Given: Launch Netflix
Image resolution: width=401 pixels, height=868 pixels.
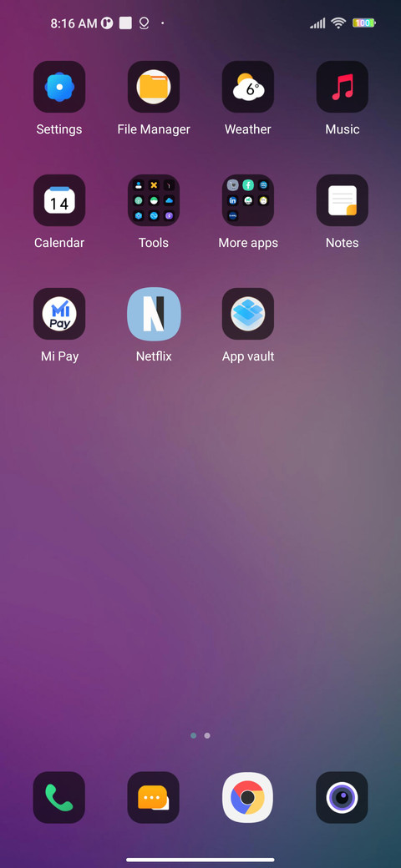Looking at the screenshot, I should (x=154, y=314).
